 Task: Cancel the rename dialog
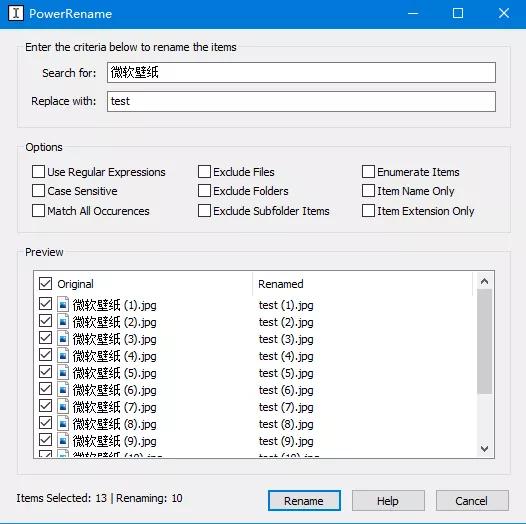tap(472, 501)
